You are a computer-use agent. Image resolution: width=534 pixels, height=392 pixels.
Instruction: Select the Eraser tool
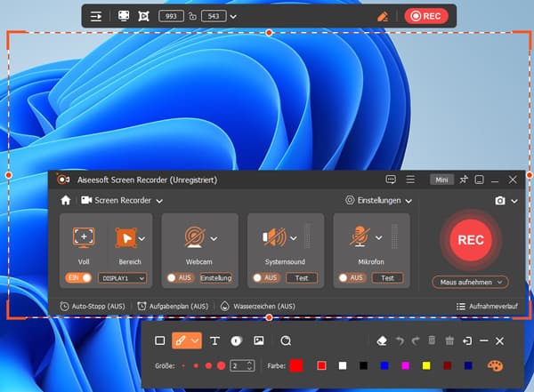coord(382,340)
